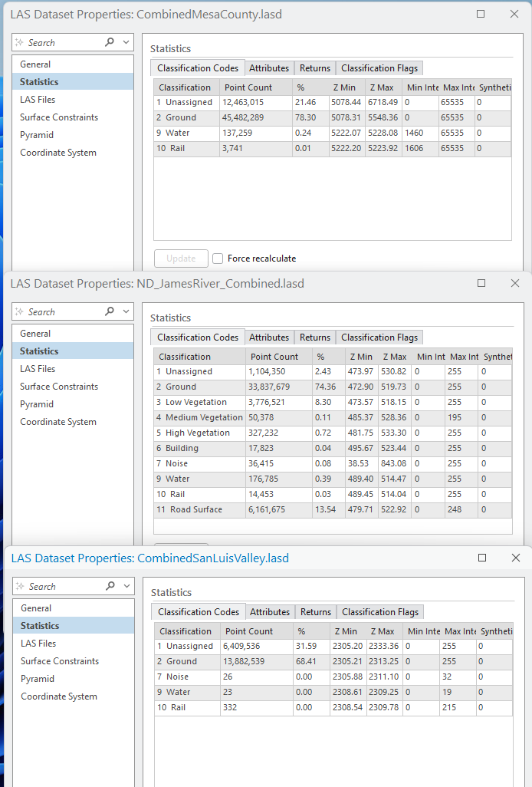Maximize the ND_JamesRiver_Combined.lasd properties window

point(481,283)
